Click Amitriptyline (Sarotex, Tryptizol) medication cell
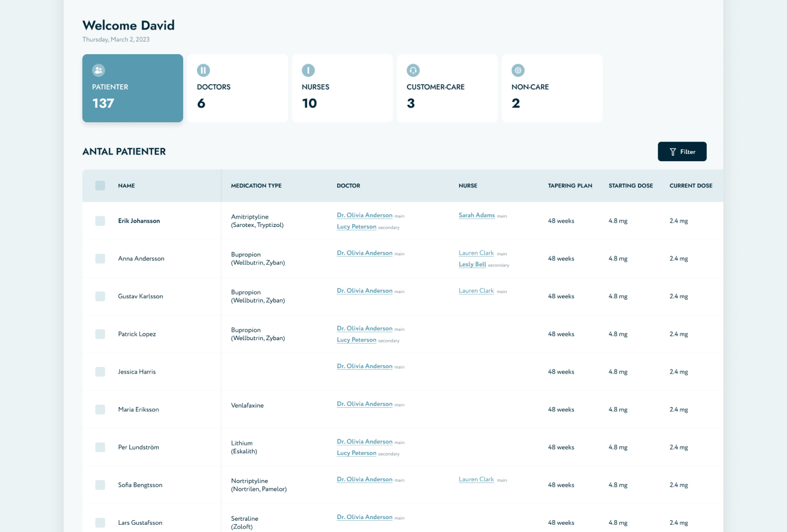The width and height of the screenshot is (787, 532). click(257, 221)
